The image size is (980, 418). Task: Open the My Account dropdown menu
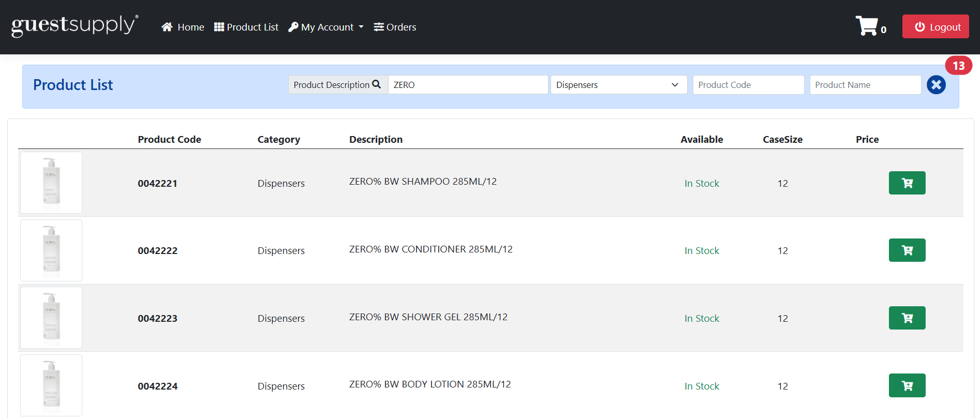(x=326, y=27)
